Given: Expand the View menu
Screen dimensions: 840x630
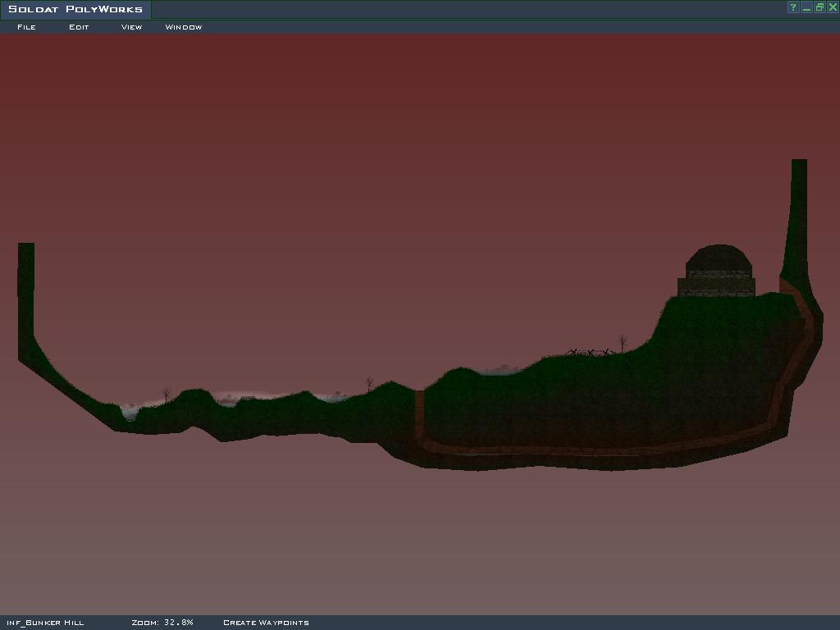Looking at the screenshot, I should point(131,27).
